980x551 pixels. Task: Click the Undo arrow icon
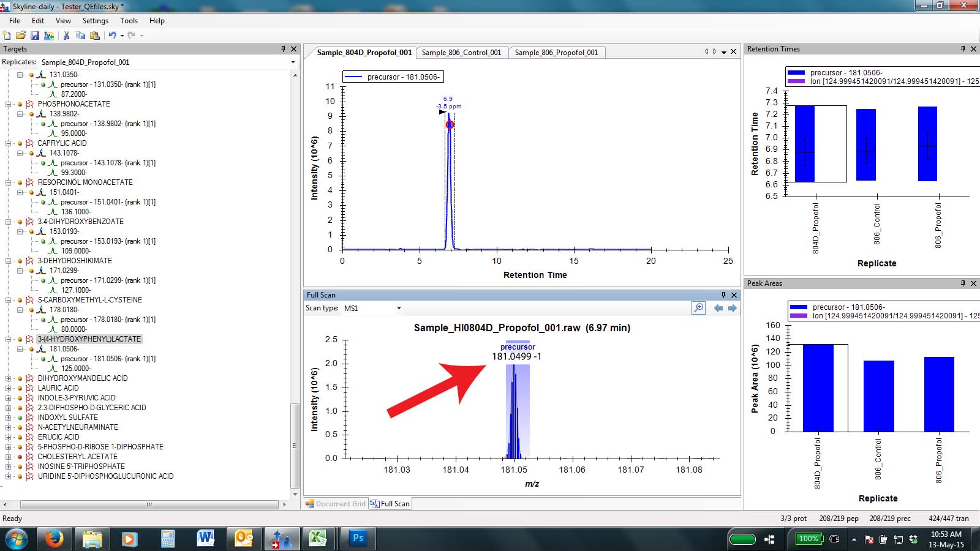[x=112, y=36]
